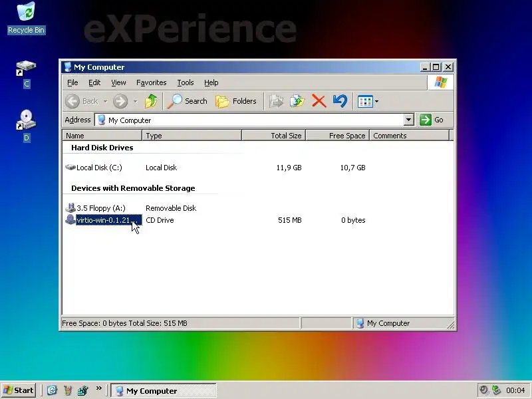Open the Forward history dropdown arrow

coord(135,101)
